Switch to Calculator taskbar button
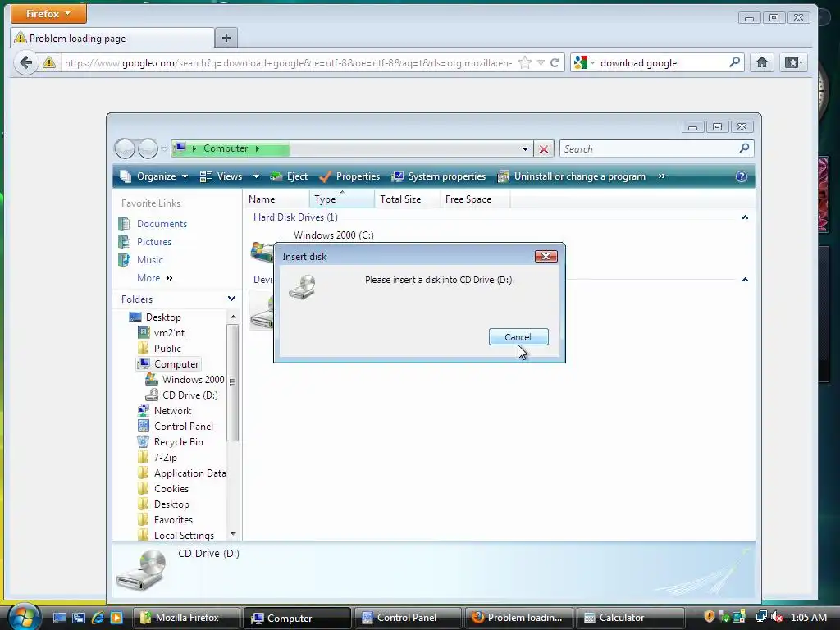This screenshot has width=840, height=630. pos(630,618)
